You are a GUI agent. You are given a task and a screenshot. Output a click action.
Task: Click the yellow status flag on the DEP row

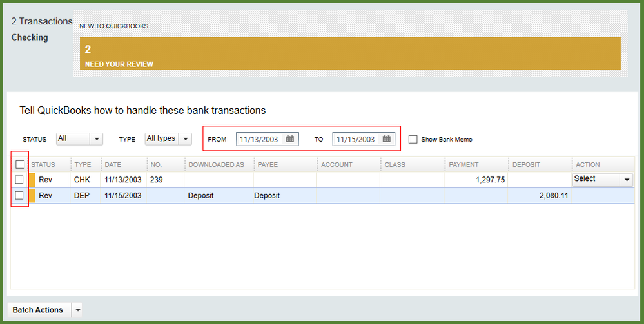[x=32, y=195]
